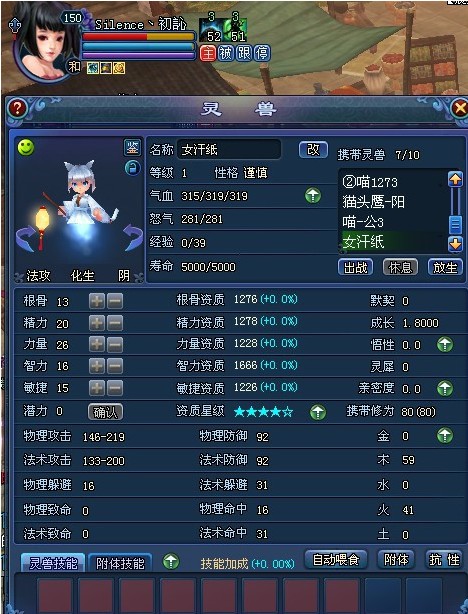This screenshot has height=614, width=468.
Task: Open the help question mark icon
Action: [17, 108]
